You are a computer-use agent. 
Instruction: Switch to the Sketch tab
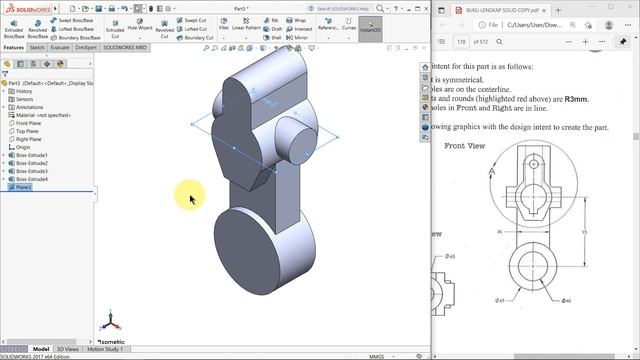pyautogui.click(x=37, y=47)
